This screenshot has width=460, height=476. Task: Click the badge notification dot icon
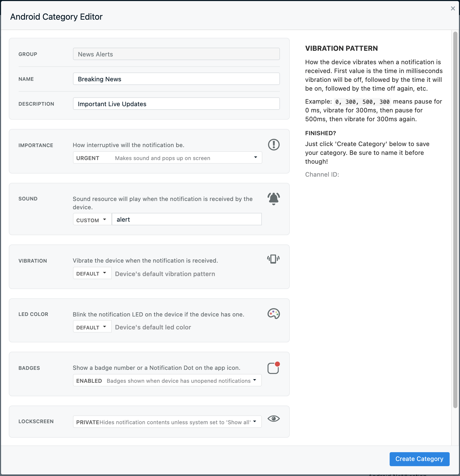click(274, 368)
